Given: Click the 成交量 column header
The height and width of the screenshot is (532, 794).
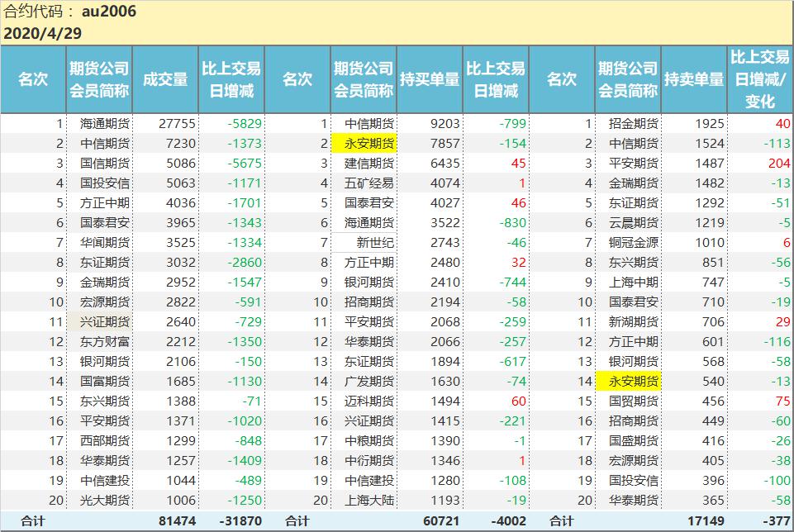Looking at the screenshot, I should [165, 79].
